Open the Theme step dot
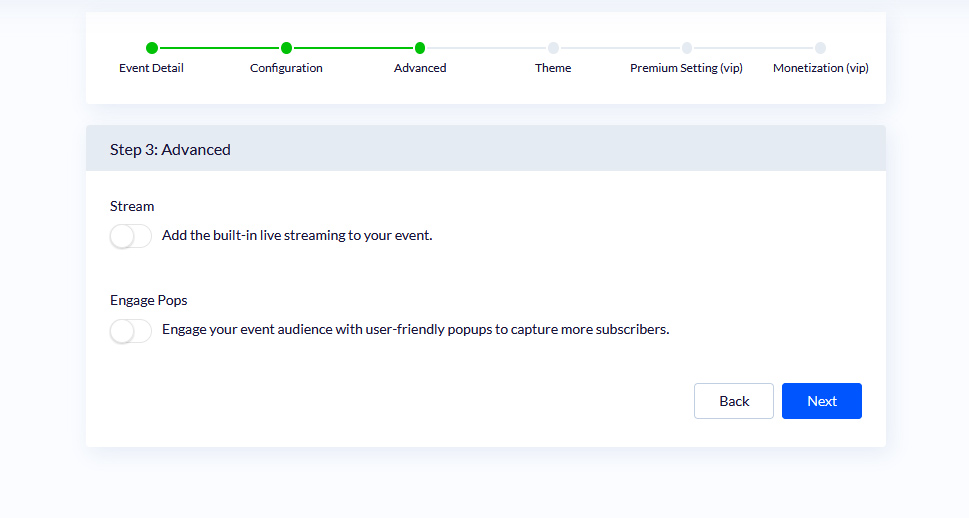 tap(553, 48)
